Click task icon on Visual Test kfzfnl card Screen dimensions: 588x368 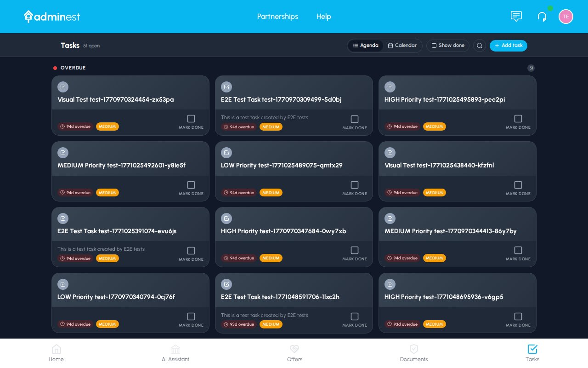click(390, 153)
